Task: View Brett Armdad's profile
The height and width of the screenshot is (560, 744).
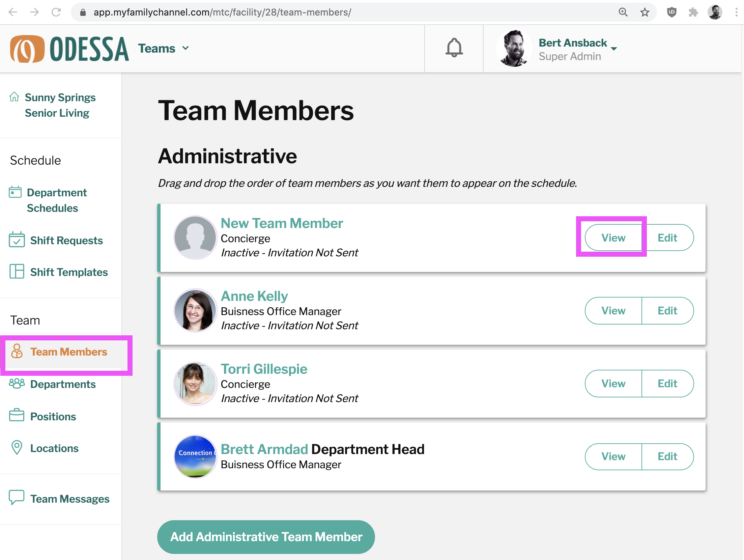Action: tap(613, 456)
